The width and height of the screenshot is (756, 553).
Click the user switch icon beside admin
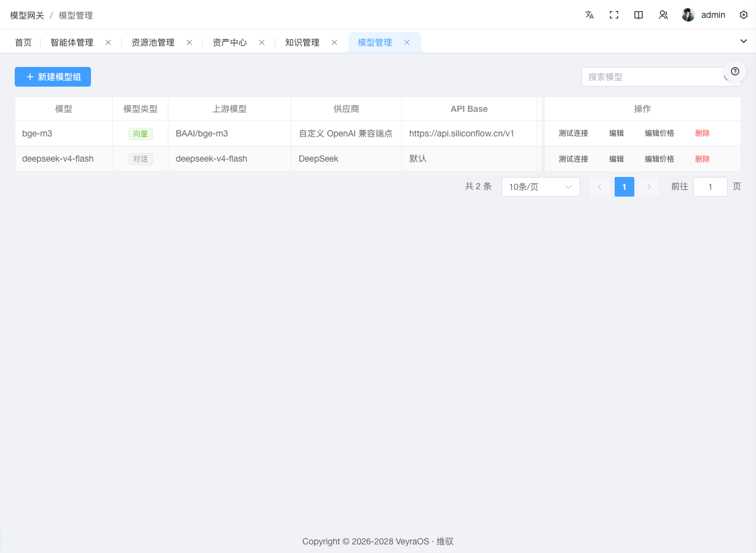pyautogui.click(x=663, y=15)
